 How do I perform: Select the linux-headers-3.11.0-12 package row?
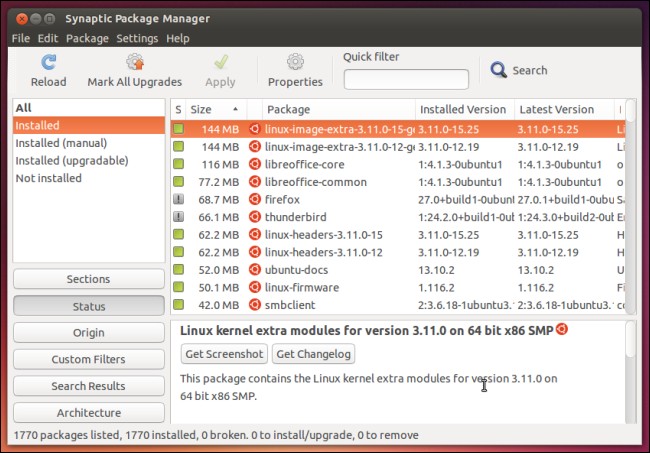[x=398, y=252]
